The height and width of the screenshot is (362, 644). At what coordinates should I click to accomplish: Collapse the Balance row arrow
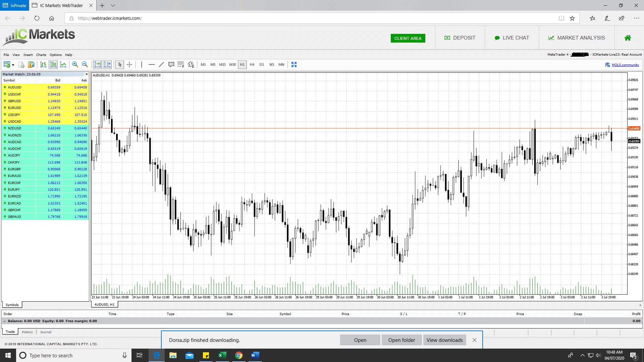[x=5, y=321]
